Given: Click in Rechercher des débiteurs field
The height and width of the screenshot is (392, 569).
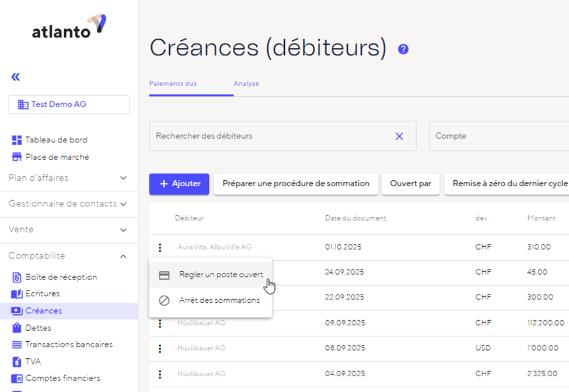Looking at the screenshot, I should (268, 136).
